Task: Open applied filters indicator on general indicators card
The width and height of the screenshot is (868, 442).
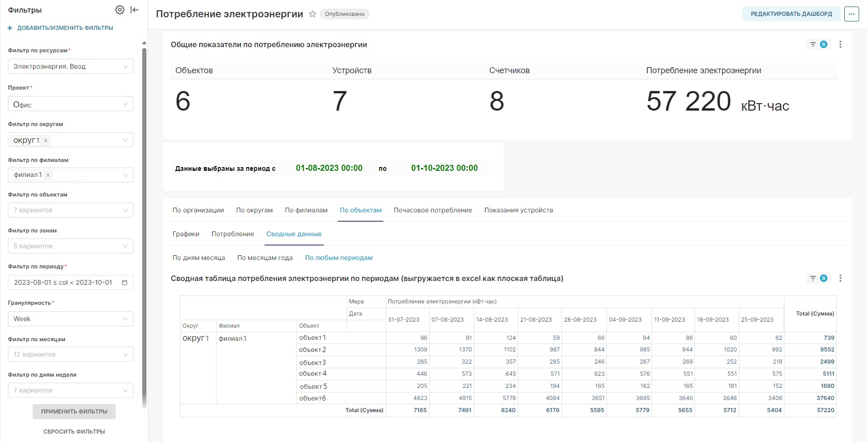Action: (819, 44)
